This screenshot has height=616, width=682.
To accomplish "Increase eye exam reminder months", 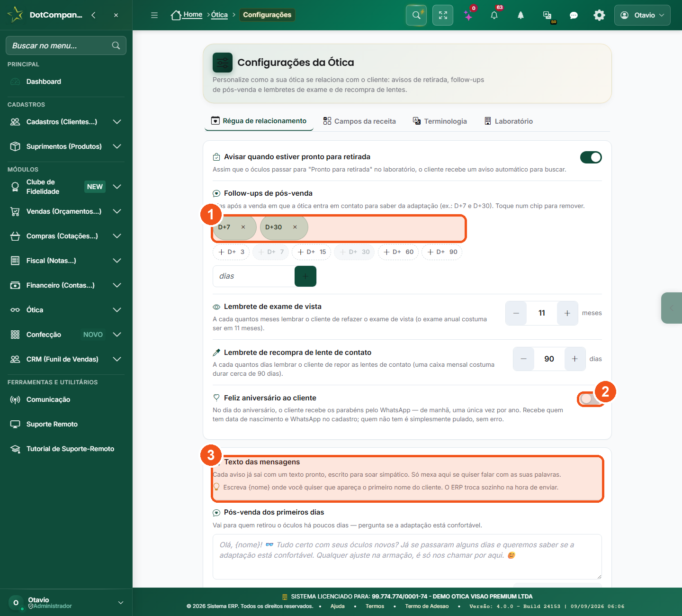I will 567,313.
